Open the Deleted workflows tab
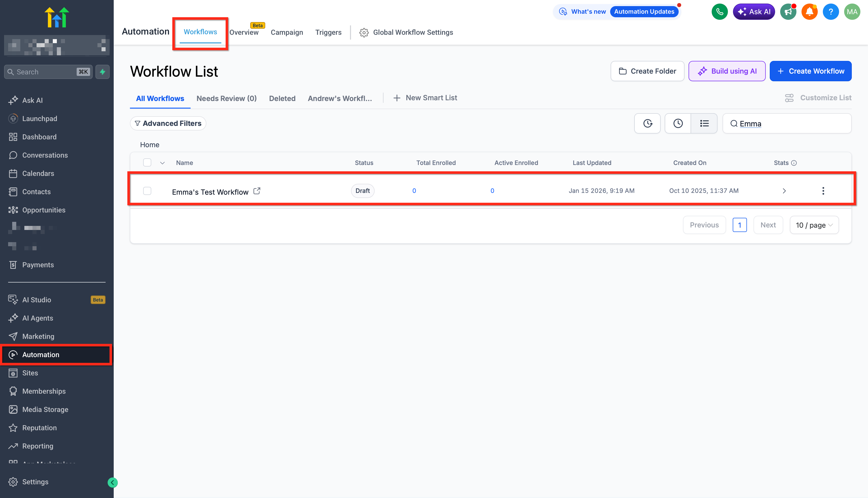 tap(282, 98)
